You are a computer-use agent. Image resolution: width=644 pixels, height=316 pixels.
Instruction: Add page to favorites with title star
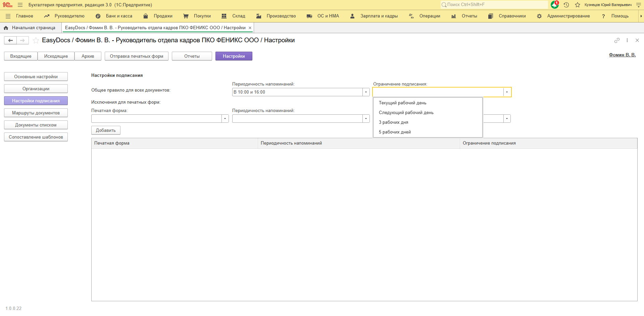(x=36, y=41)
